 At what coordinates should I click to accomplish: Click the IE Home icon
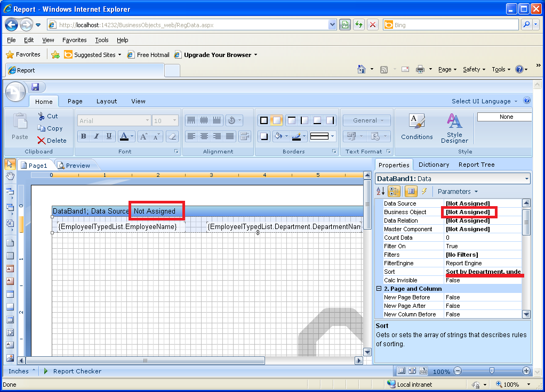click(362, 69)
